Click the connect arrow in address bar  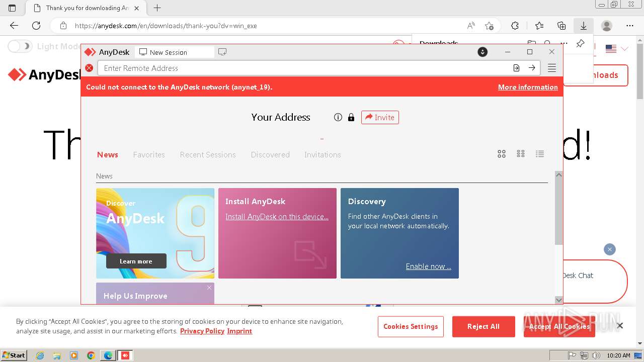click(x=532, y=68)
